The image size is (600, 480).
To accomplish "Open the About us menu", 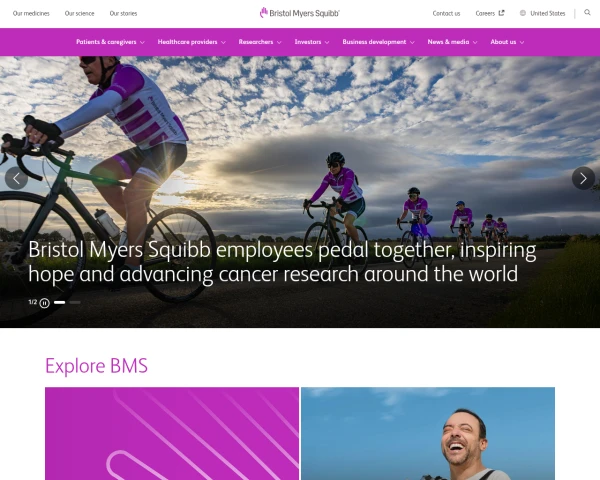I will (507, 42).
